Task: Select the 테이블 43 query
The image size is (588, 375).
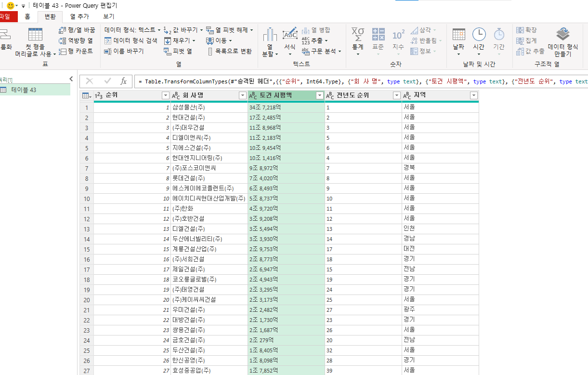Action: (35, 90)
